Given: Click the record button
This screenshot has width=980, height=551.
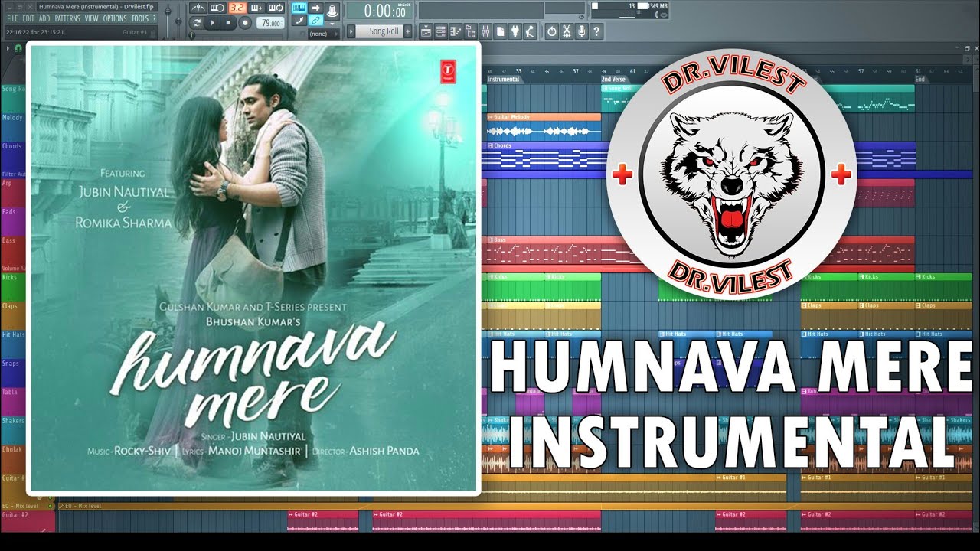Looking at the screenshot, I should pos(245,23).
